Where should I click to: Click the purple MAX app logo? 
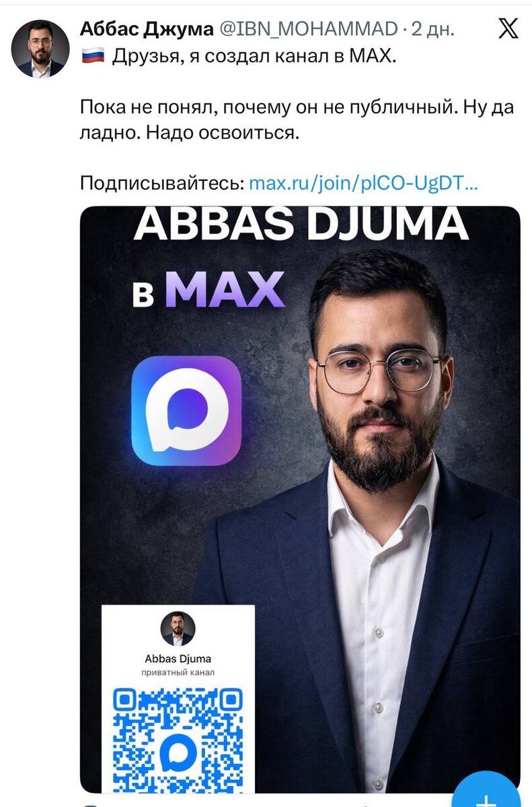click(186, 412)
